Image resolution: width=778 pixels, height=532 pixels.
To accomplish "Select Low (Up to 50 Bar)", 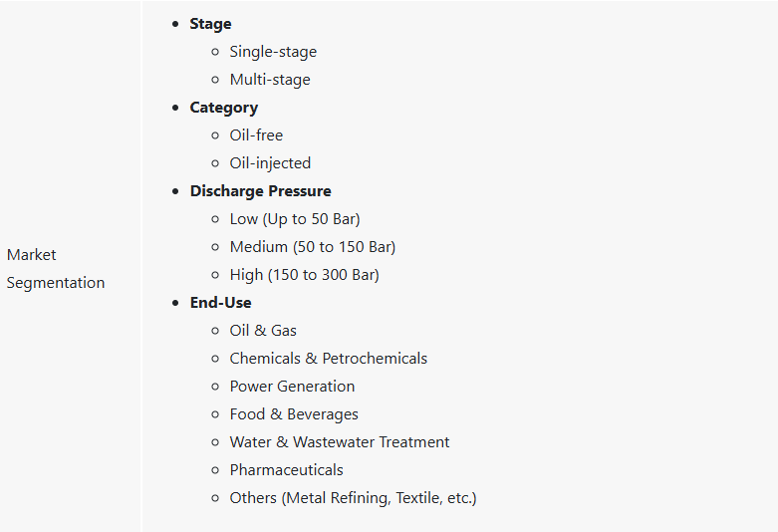I will pos(295,219).
